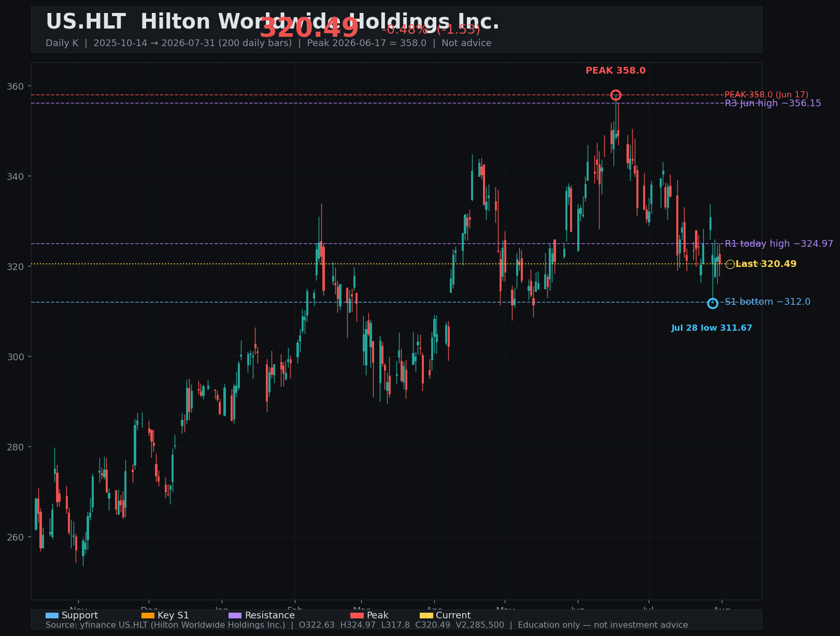Click the "Current" legend label
The image size is (840, 636).
pos(453,615)
